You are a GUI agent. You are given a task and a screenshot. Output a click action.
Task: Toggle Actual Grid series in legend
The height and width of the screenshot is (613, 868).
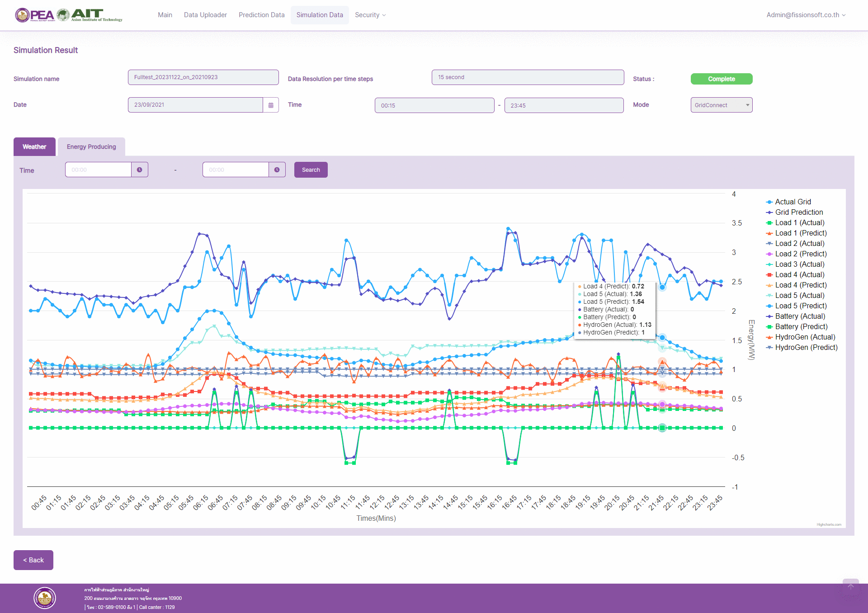[x=793, y=202]
